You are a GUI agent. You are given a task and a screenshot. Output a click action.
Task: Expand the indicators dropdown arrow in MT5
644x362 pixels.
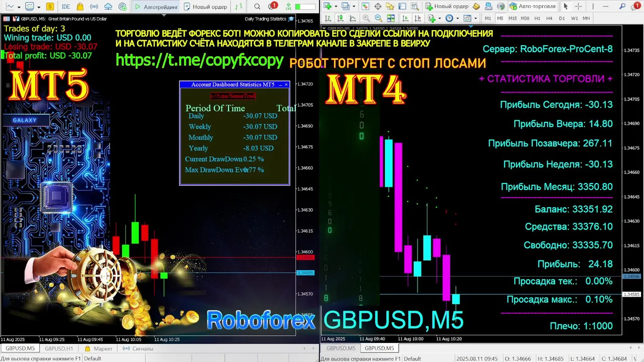pyautogui.click(x=39, y=7)
